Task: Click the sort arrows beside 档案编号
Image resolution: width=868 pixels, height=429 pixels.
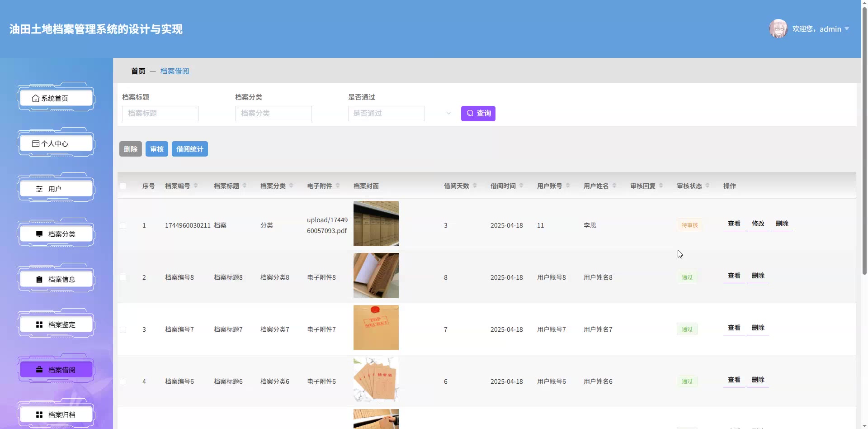Action: pos(196,186)
